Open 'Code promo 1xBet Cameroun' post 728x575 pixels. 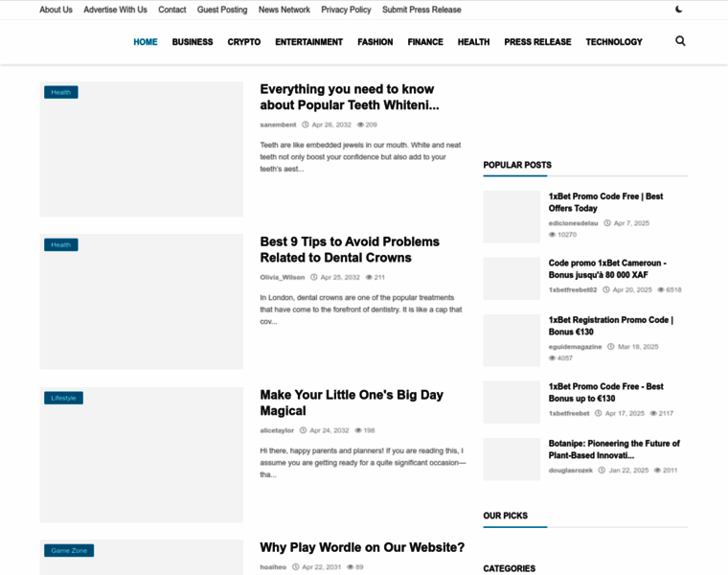[x=607, y=269]
